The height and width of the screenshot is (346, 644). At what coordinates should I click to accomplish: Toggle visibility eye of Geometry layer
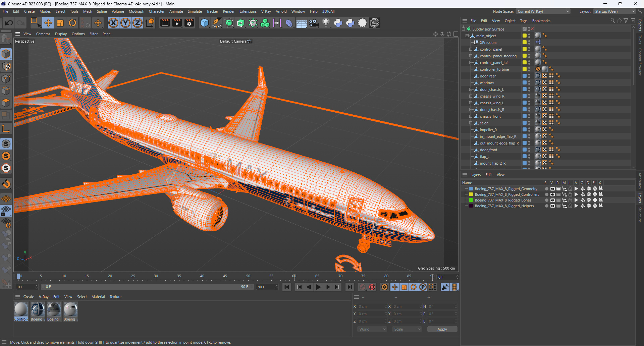click(x=552, y=189)
